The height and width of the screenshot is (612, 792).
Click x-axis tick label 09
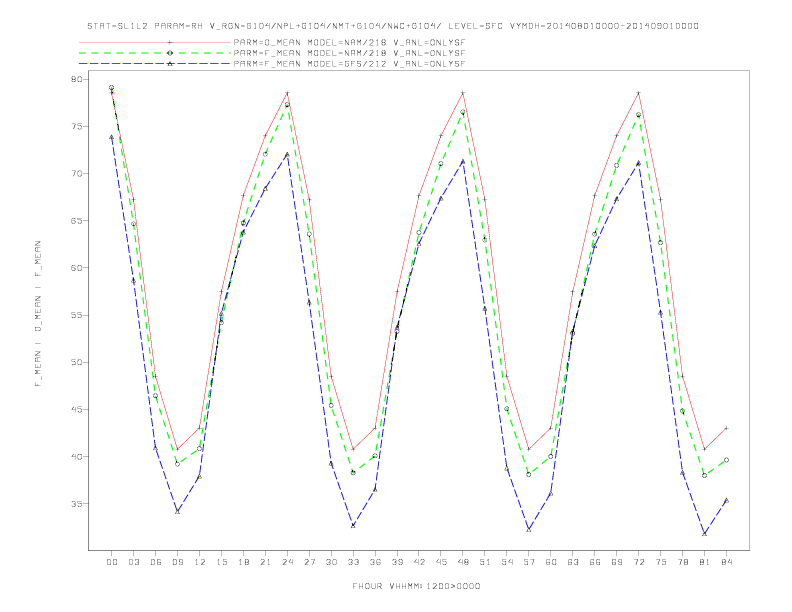[177, 562]
